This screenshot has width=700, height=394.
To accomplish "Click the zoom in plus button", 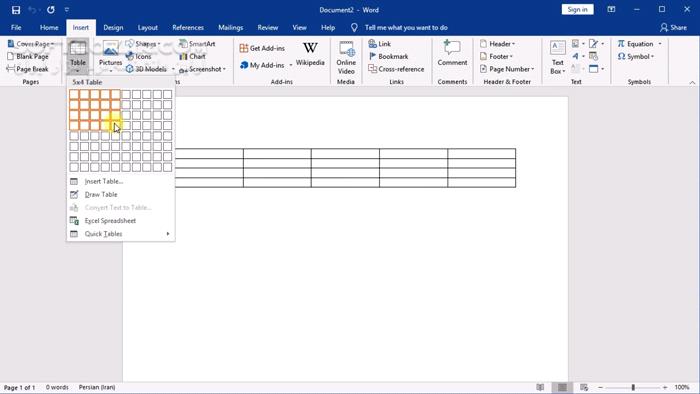I will [665, 387].
